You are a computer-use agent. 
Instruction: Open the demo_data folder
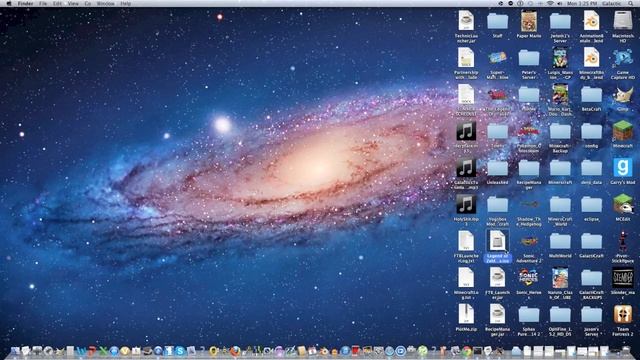point(591,168)
